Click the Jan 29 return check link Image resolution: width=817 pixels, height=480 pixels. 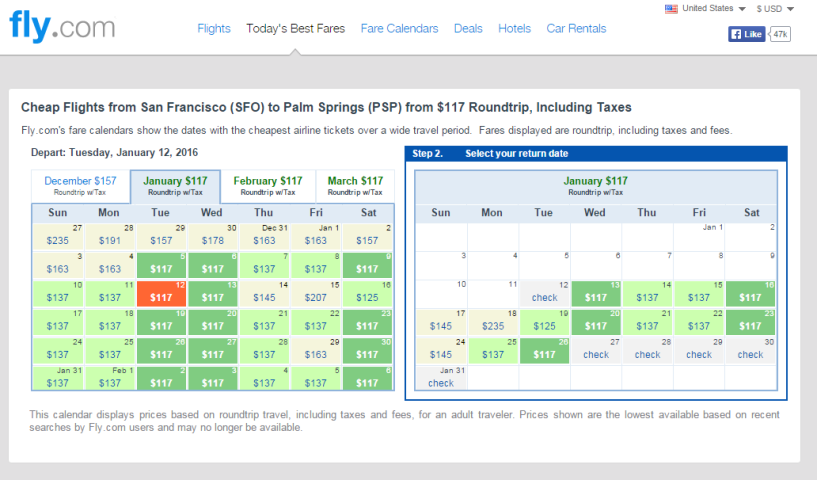coord(699,354)
